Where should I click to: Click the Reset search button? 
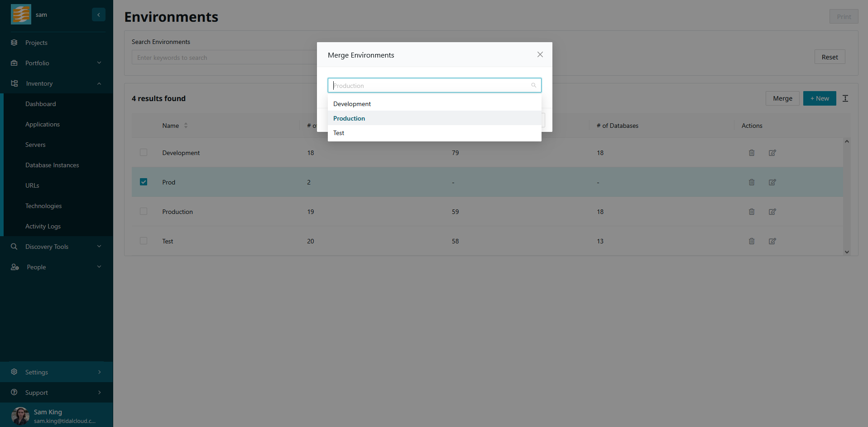(829, 57)
